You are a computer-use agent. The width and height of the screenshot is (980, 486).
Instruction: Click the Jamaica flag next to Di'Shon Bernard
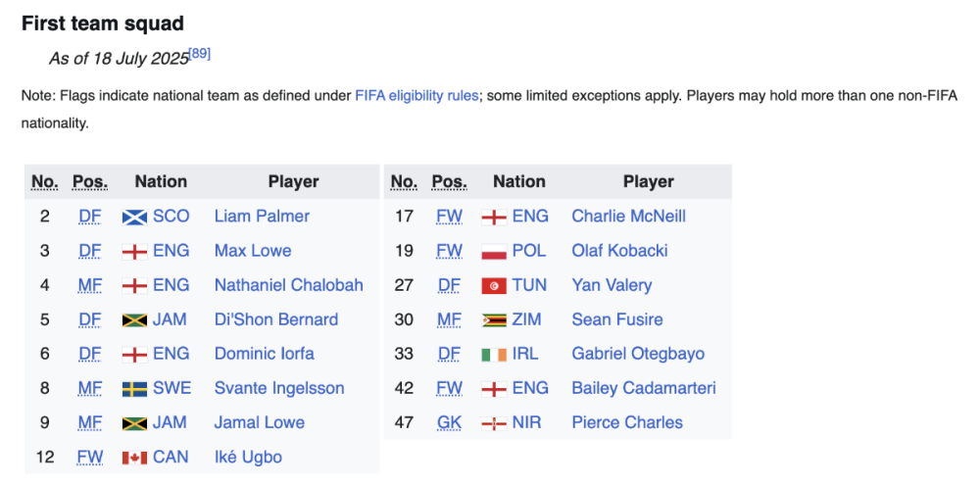(134, 319)
